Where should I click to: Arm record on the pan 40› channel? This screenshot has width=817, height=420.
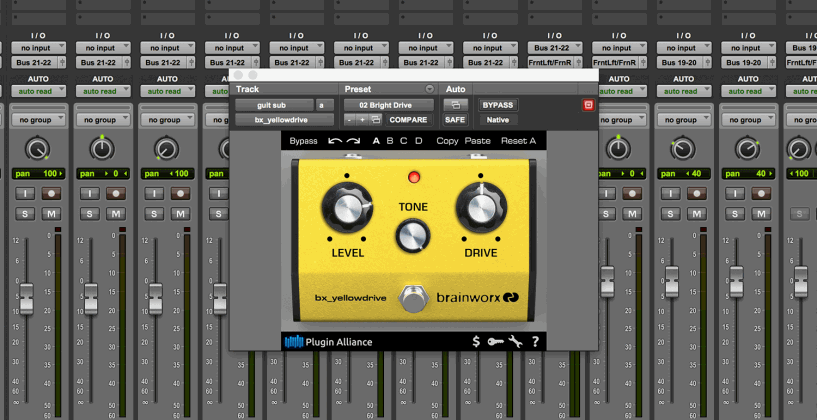761,194
